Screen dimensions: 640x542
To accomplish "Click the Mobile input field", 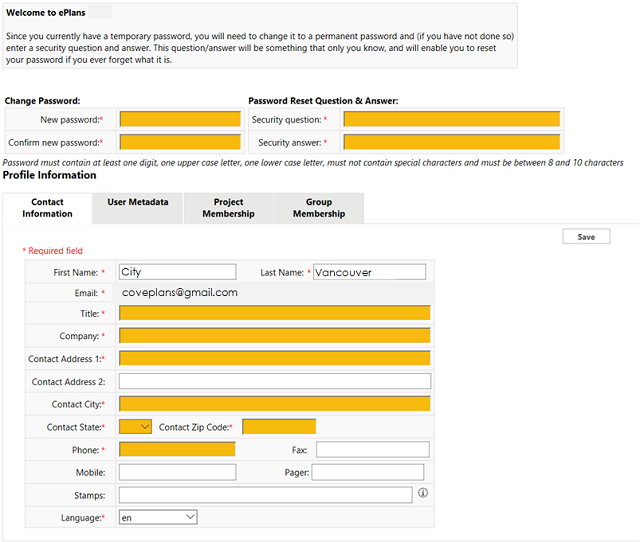I will 178,472.
